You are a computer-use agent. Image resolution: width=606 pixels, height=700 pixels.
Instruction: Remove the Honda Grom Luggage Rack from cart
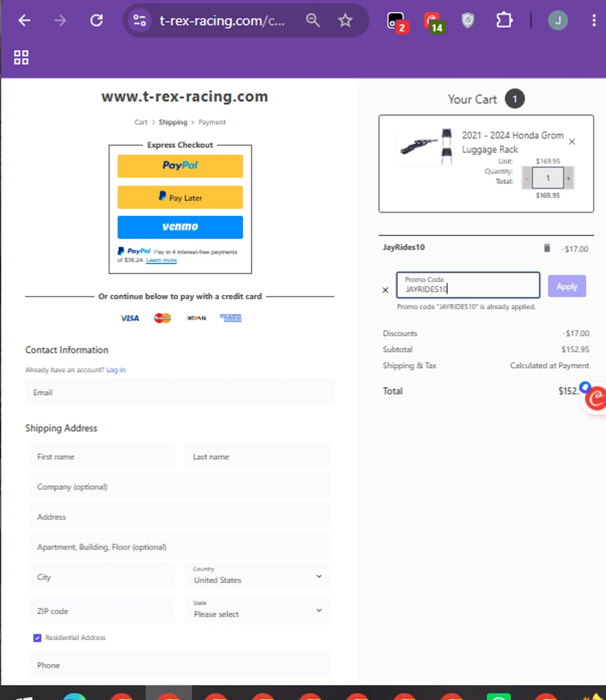(572, 141)
